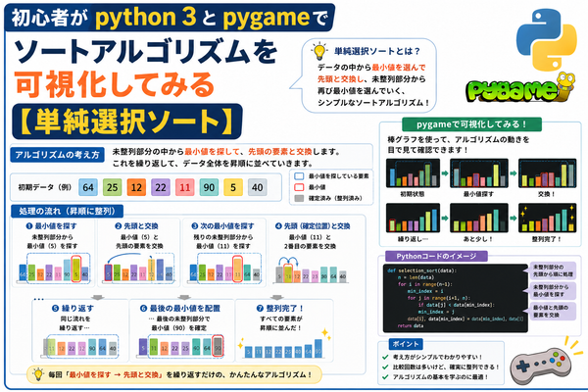Click the code note 未整列部分の先頭から順に処理

[x=553, y=270]
